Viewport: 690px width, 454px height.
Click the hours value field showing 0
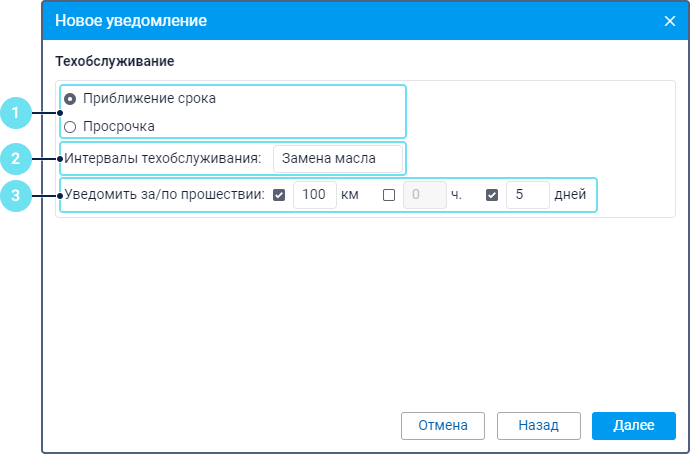tap(423, 195)
